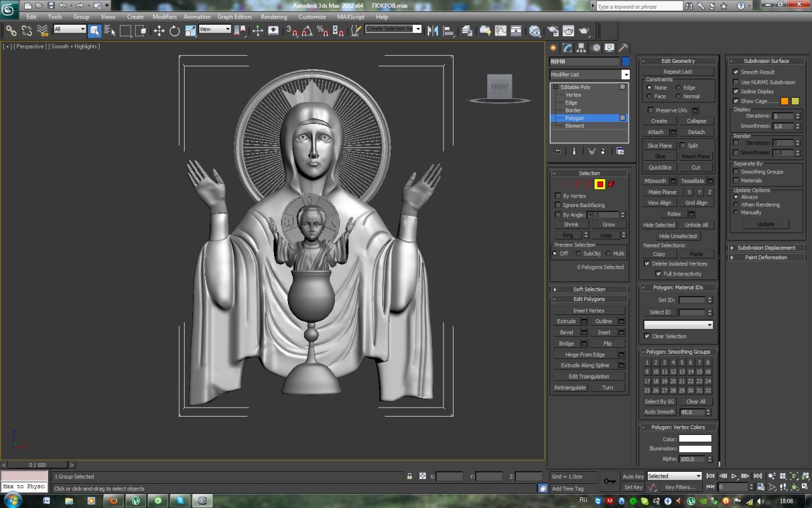This screenshot has width=812, height=508.
Task: Choose Select and Rotate tool
Action: pyautogui.click(x=174, y=30)
